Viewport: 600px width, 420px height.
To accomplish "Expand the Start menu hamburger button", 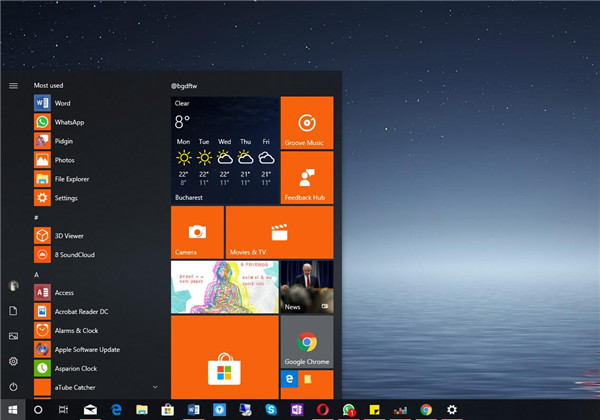I will [13, 86].
